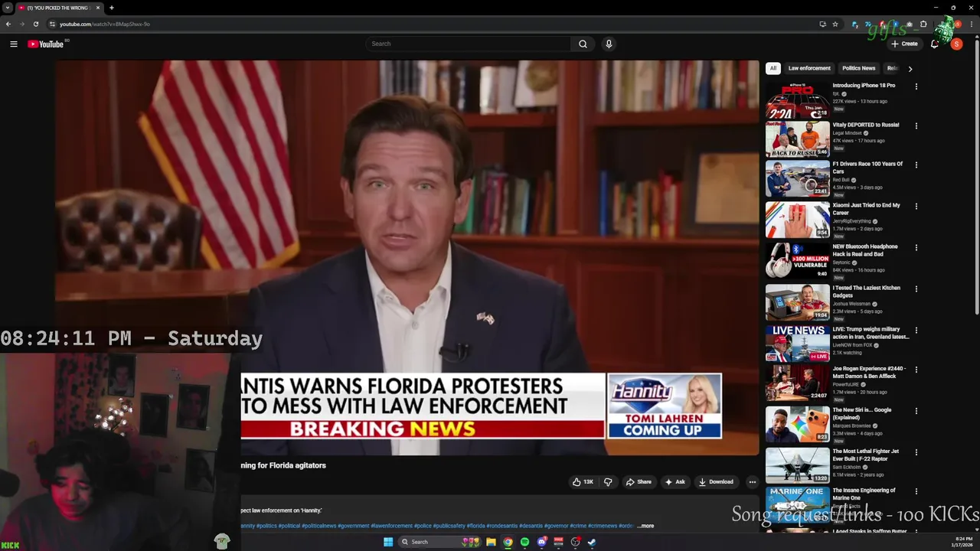Viewport: 980px width, 551px height.
Task: Dislike the video with thumbs down
Action: pos(608,482)
